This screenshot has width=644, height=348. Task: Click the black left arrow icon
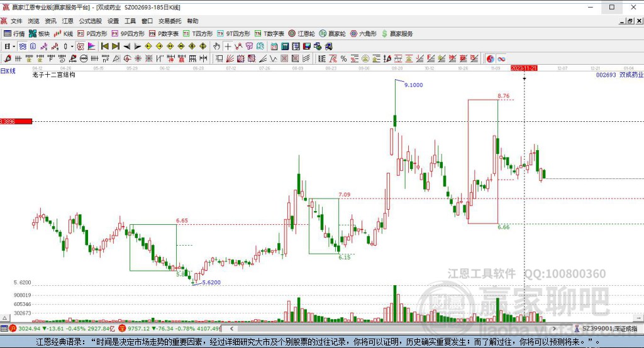tap(127, 46)
